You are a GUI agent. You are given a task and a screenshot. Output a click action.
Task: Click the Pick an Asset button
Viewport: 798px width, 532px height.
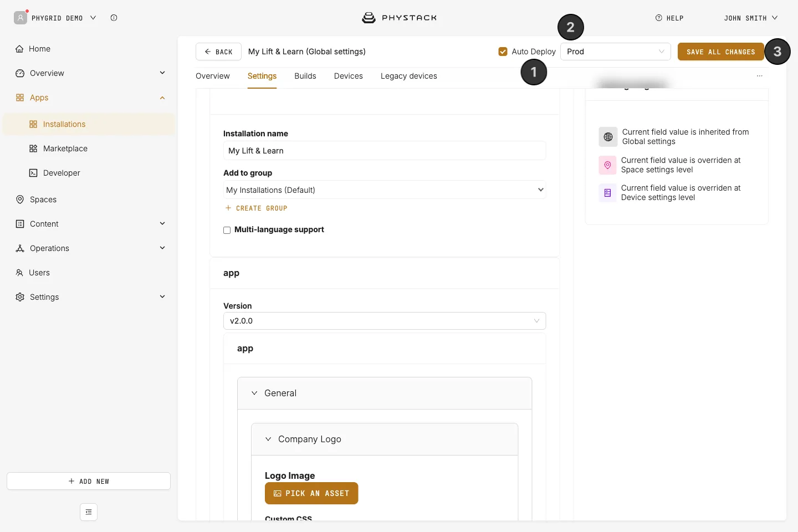pos(311,493)
